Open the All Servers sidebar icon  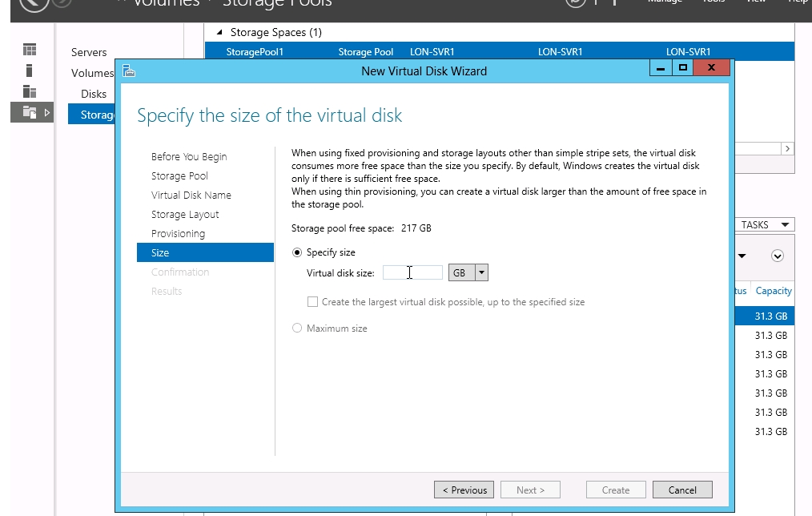pyautogui.click(x=30, y=91)
